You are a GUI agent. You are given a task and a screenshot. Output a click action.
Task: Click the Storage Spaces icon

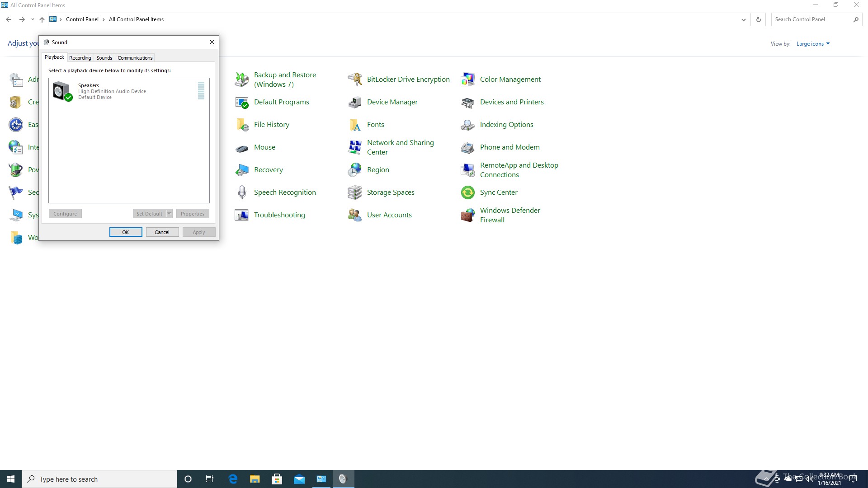pyautogui.click(x=355, y=192)
